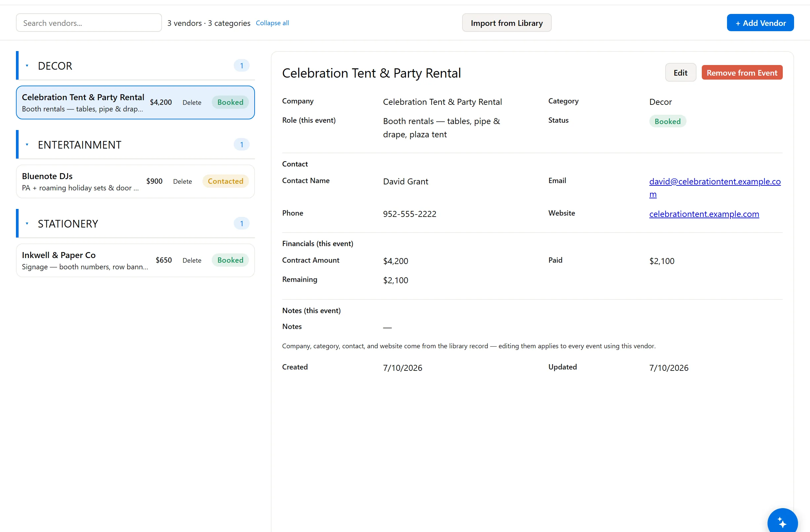Click DECOR category count badge
810x532 pixels.
pos(242,66)
